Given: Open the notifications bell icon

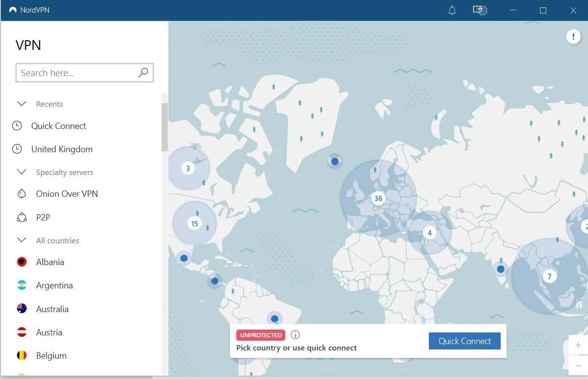Looking at the screenshot, I should pos(452,10).
